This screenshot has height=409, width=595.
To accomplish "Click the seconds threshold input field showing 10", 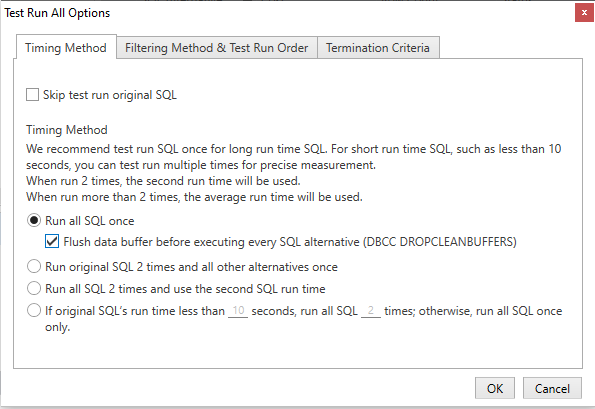I will point(238,311).
